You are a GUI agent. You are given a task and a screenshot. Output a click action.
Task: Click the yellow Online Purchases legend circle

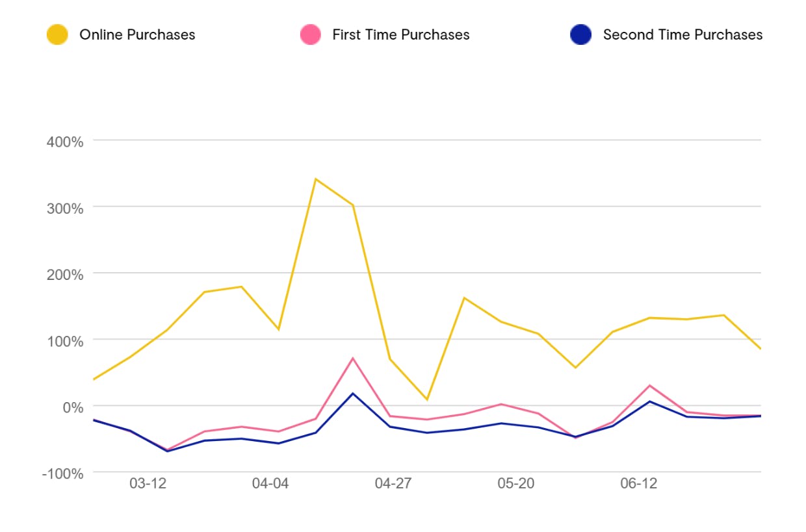(57, 34)
